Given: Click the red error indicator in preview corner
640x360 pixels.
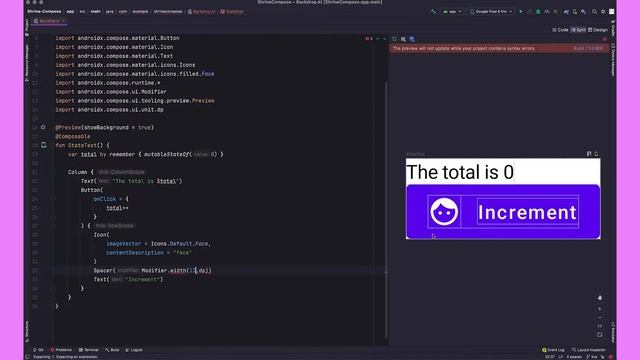Looking at the screenshot, I should (604, 39).
